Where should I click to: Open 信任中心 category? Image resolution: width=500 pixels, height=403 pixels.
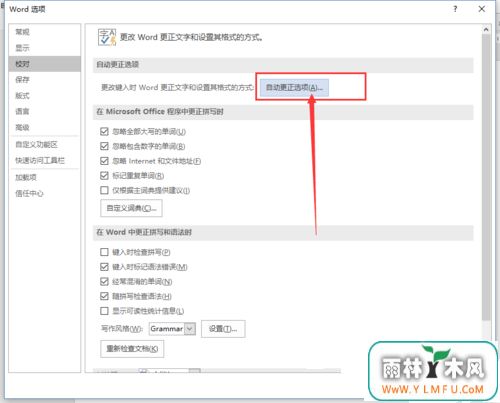[x=29, y=193]
